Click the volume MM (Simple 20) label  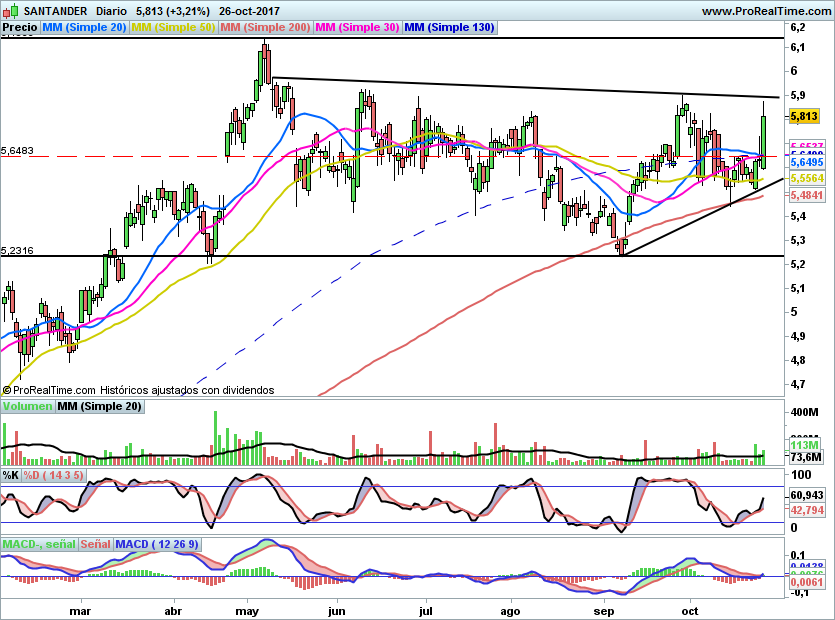tap(99, 406)
